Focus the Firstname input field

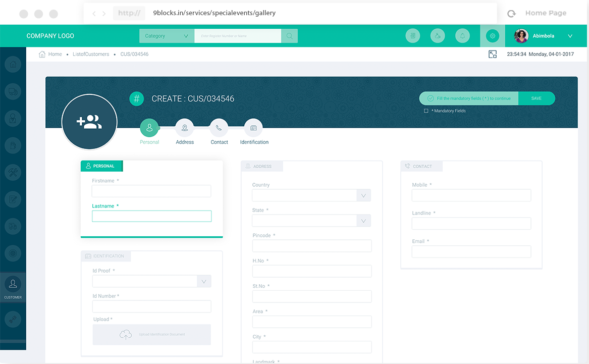(151, 191)
